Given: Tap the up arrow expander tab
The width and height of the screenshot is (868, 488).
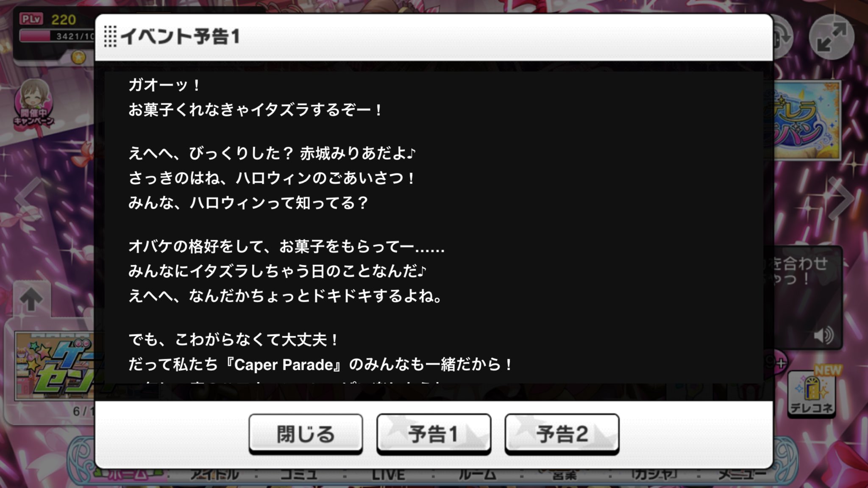Looking at the screenshot, I should tap(31, 299).
